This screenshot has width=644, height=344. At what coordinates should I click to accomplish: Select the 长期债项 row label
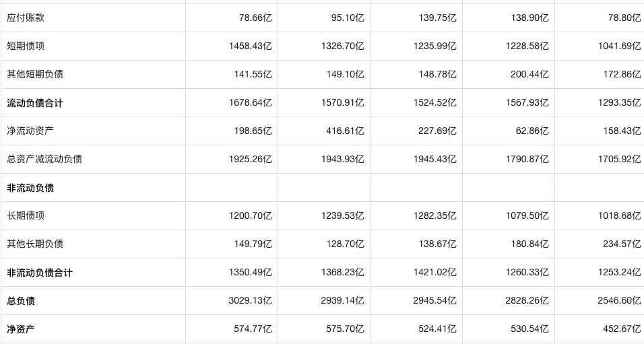(x=26, y=215)
